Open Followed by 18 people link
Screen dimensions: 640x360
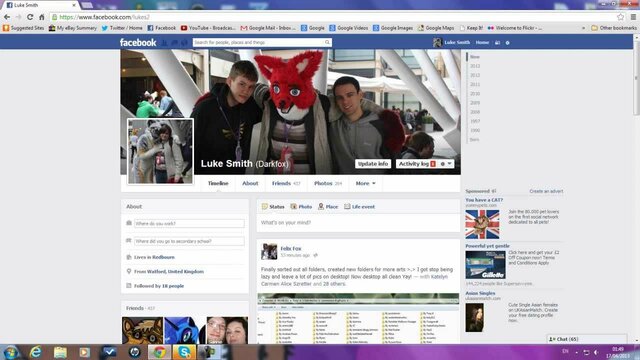(x=159, y=286)
